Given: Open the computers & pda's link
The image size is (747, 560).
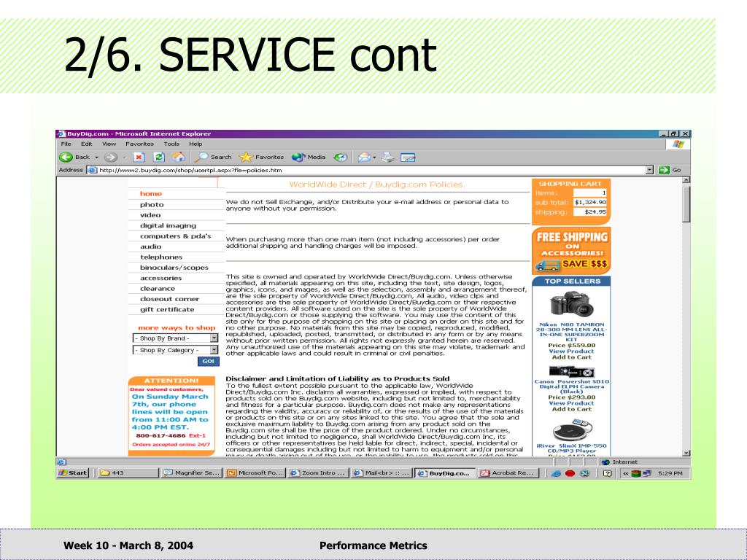Looking at the screenshot, I should pos(175,236).
